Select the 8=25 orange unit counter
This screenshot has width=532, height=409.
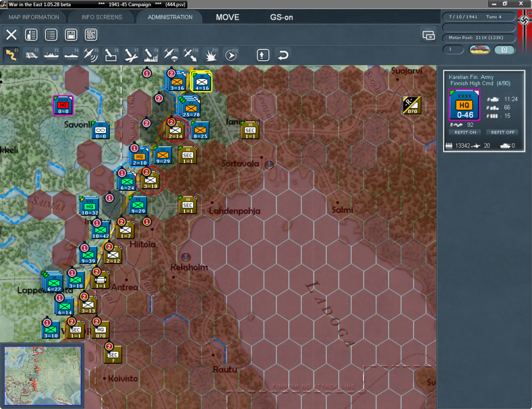(200, 130)
